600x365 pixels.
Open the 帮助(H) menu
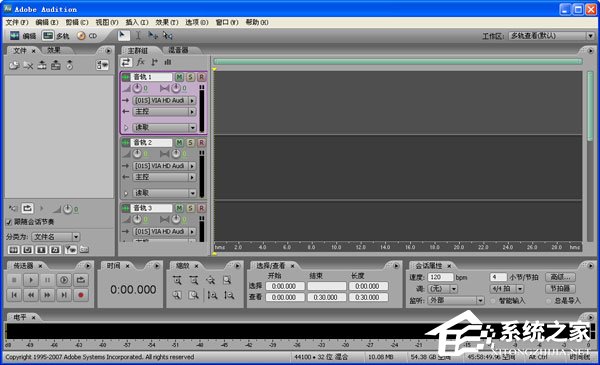pyautogui.click(x=257, y=23)
